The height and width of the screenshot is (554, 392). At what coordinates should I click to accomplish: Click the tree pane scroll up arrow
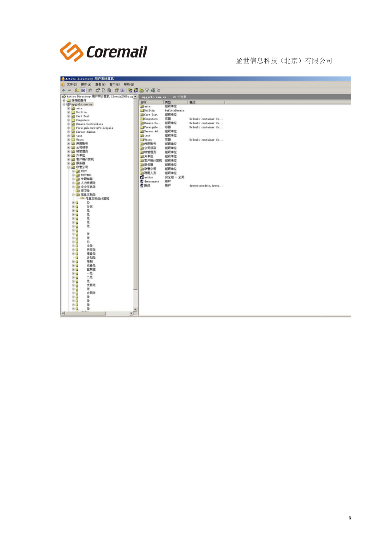[x=135, y=96]
